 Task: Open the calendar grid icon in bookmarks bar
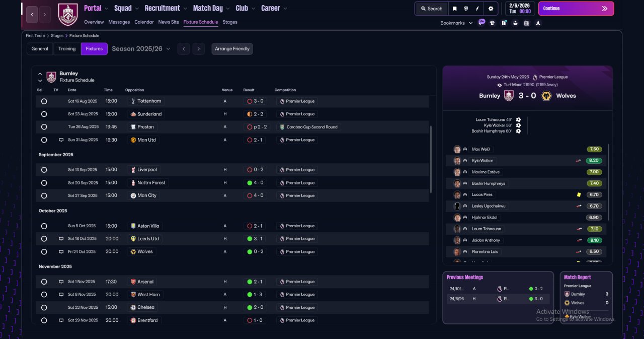coord(527,23)
